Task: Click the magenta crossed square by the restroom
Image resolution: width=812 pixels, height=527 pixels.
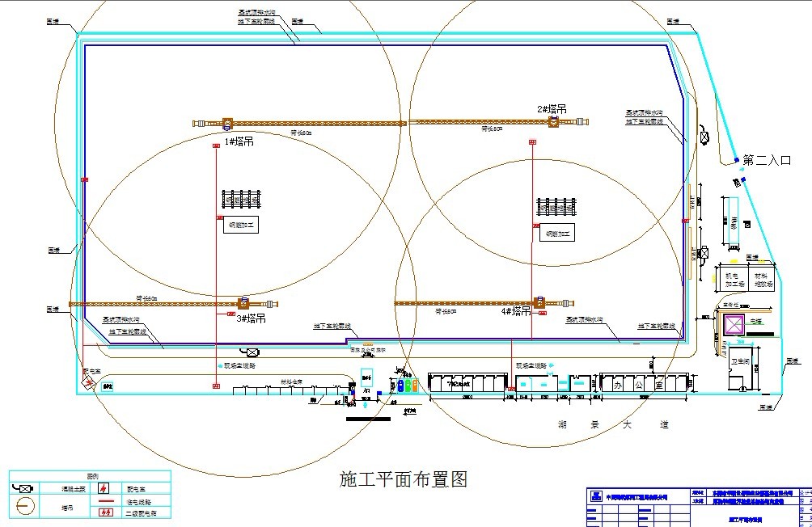Action: click(x=734, y=326)
